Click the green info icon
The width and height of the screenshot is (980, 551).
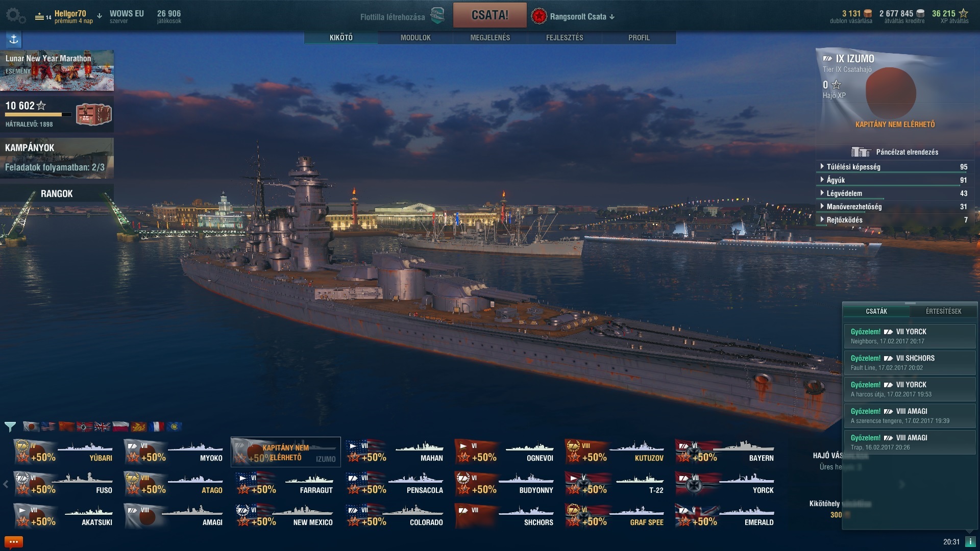(x=970, y=542)
